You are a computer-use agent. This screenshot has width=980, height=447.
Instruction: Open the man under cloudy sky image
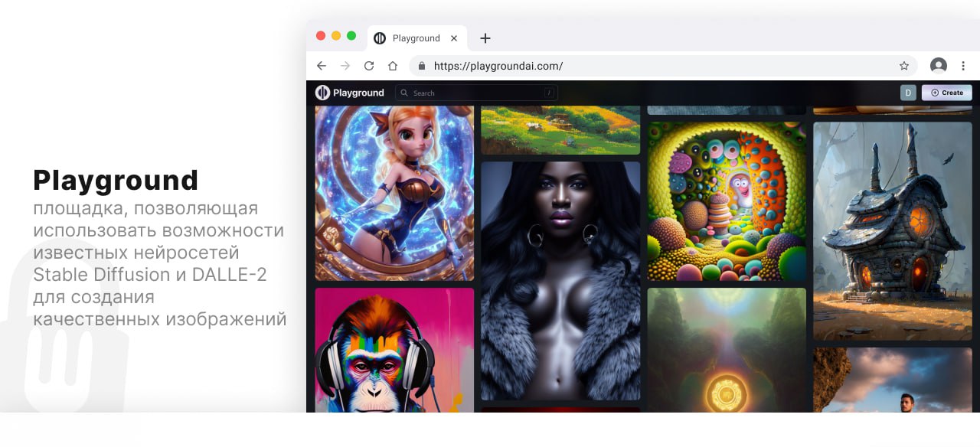pyautogui.click(x=893, y=380)
